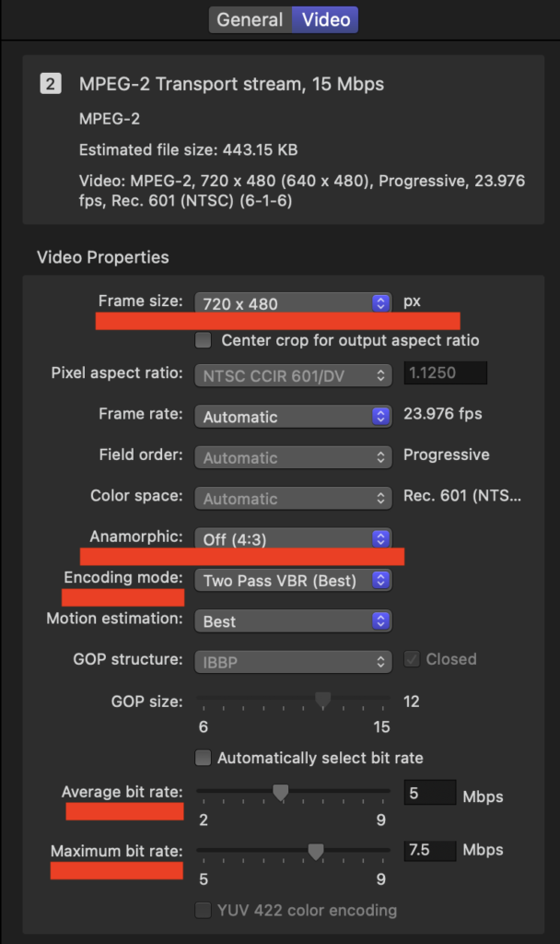The image size is (560, 944).
Task: Open the Motion estimation dropdown
Action: coord(293,621)
